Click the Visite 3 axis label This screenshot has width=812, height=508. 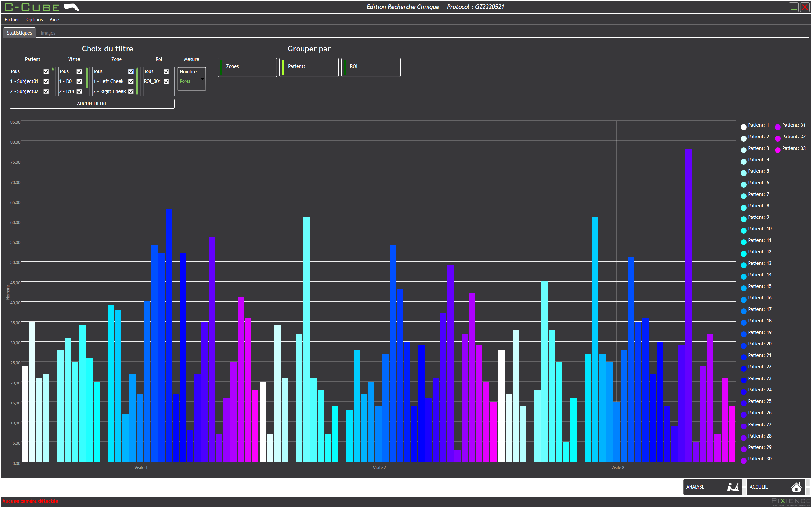618,467
